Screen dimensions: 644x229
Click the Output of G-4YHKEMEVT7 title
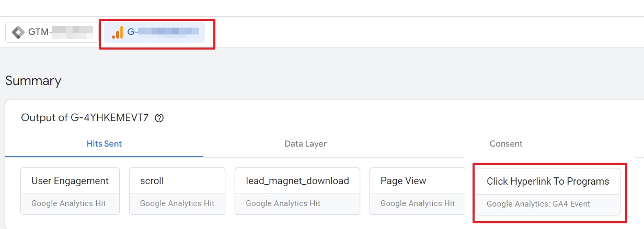pos(85,118)
